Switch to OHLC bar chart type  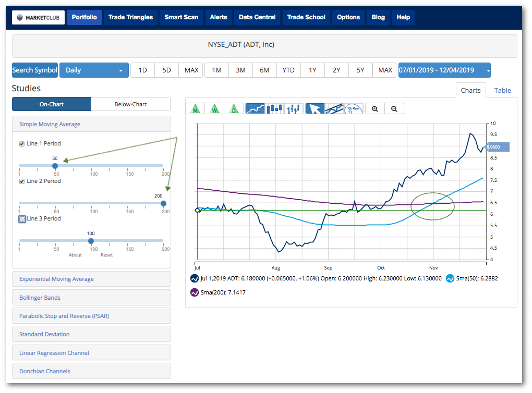tap(294, 109)
